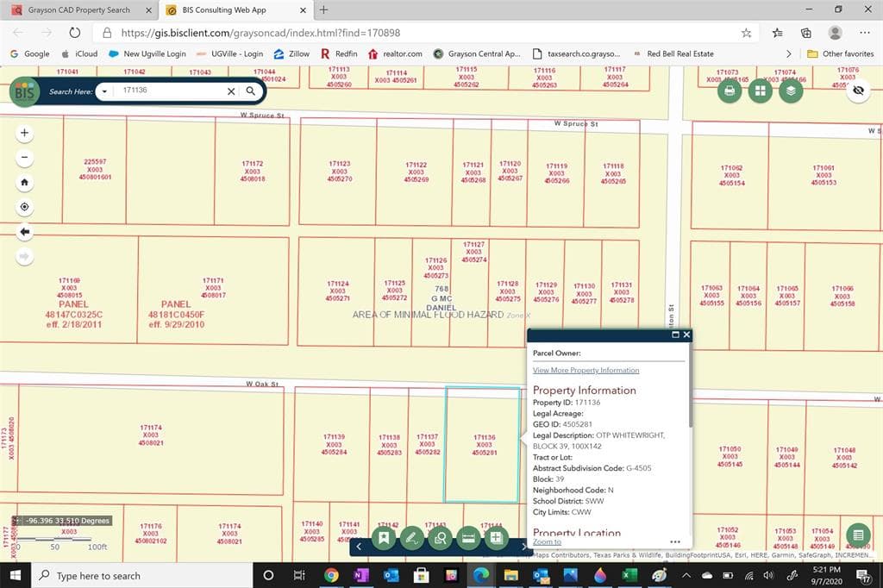This screenshot has height=588, width=883.
Task: Open Redfin bookmark
Action: [x=339, y=54]
